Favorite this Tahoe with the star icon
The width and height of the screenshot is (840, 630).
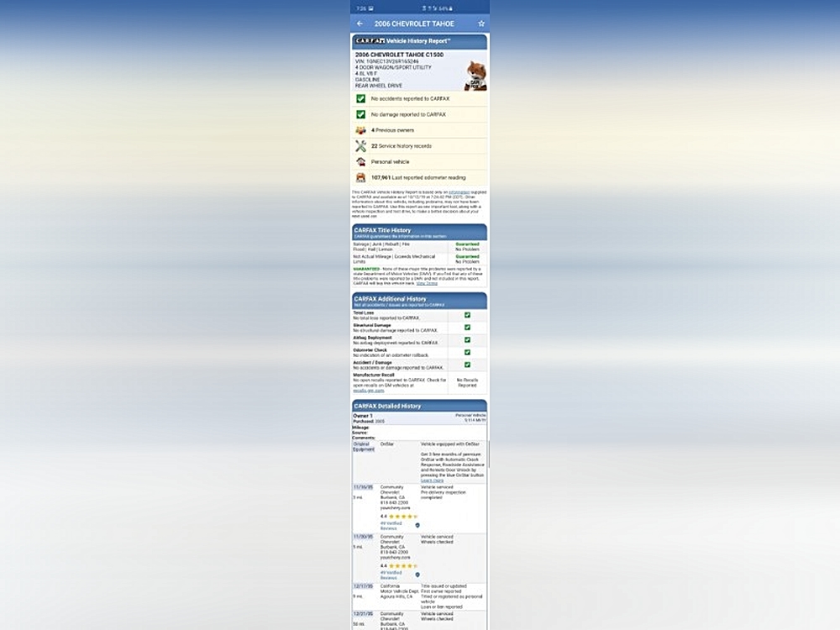coord(481,24)
